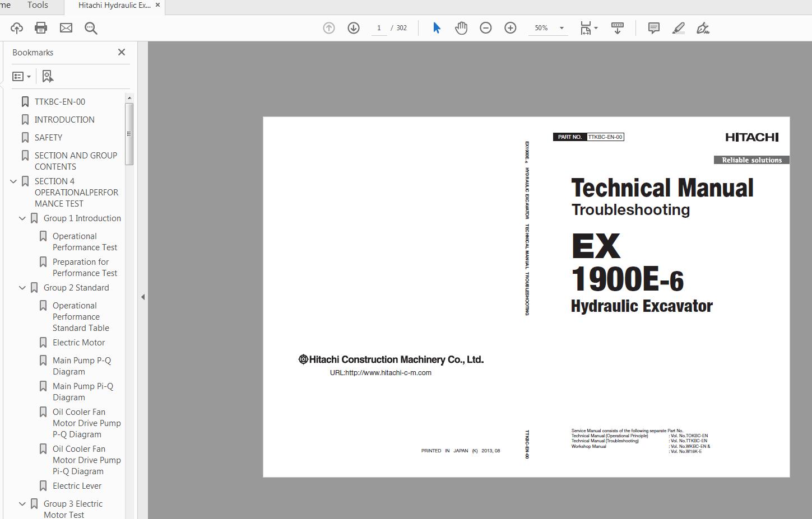Open Preparation for Performance Test bookmark
This screenshot has height=519, width=812.
click(x=85, y=268)
